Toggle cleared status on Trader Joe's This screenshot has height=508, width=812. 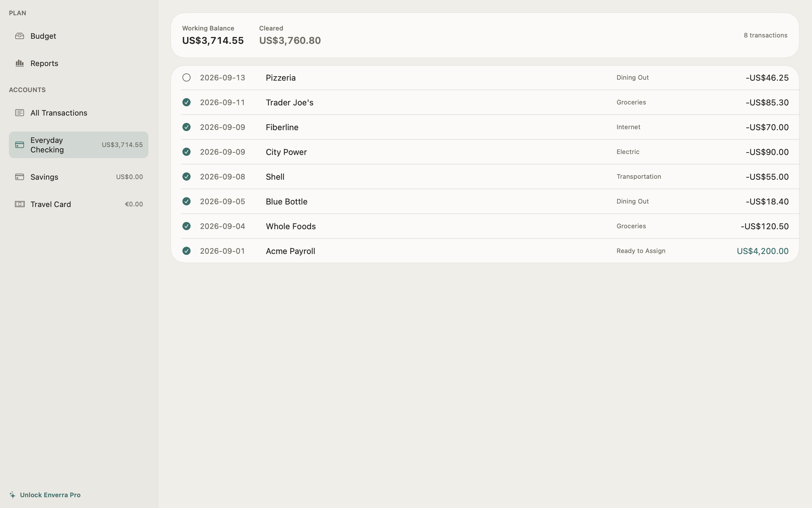tap(187, 102)
